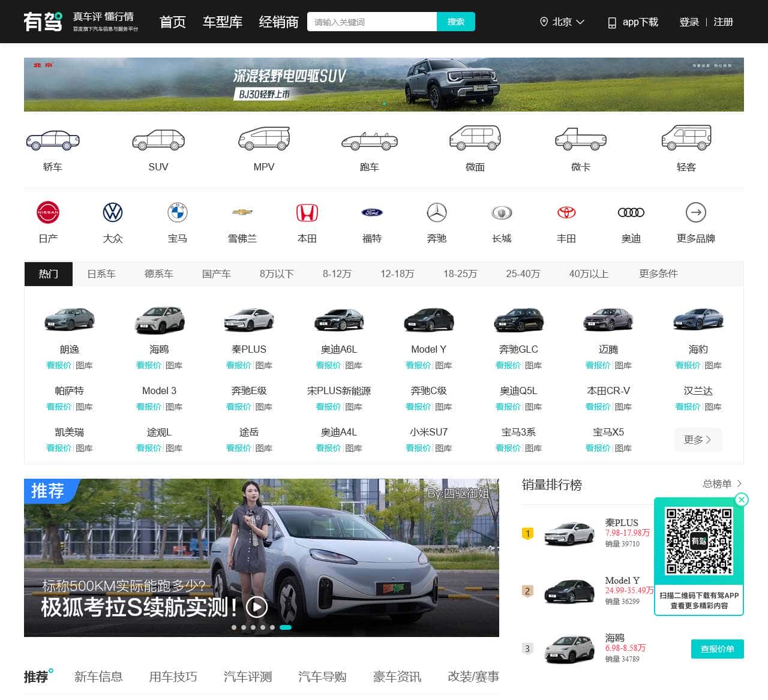Click 看报价 under 朗逸
The width and height of the screenshot is (768, 700).
coord(59,365)
